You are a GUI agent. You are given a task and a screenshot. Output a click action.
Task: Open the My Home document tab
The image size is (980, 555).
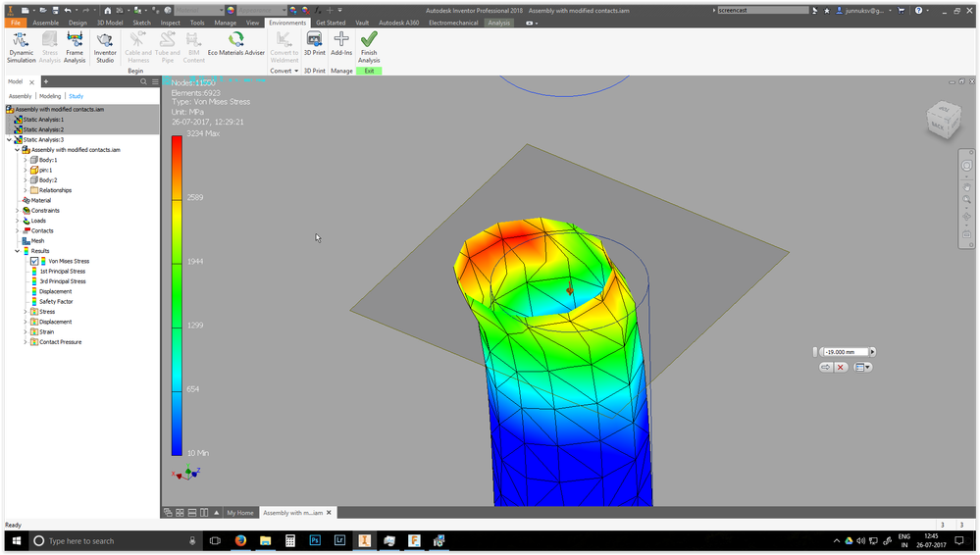click(240, 513)
